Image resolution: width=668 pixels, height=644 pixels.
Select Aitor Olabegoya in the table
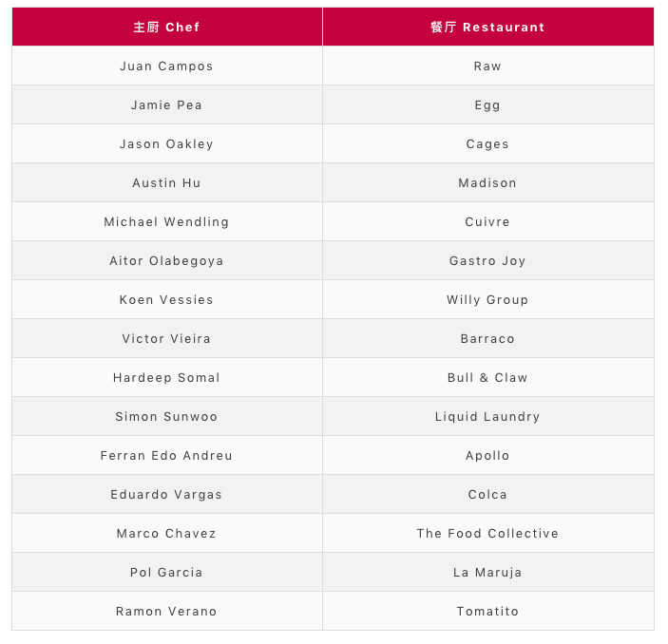(x=166, y=260)
